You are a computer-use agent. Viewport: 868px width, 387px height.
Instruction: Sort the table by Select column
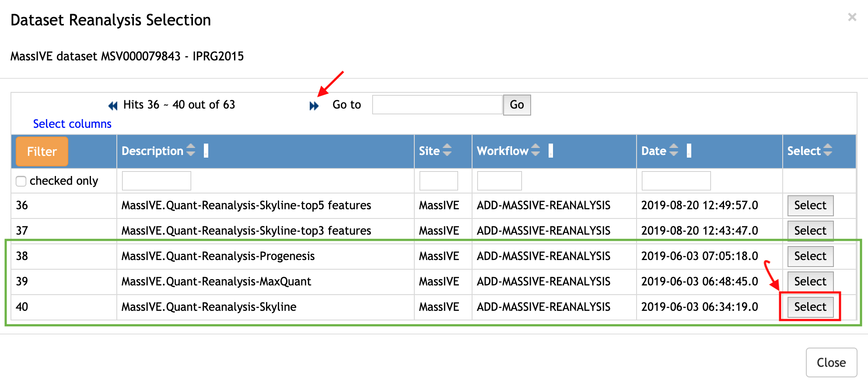(x=827, y=151)
